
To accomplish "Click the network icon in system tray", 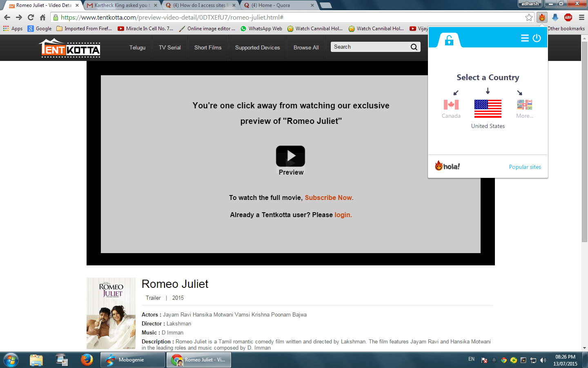I will coord(533,360).
